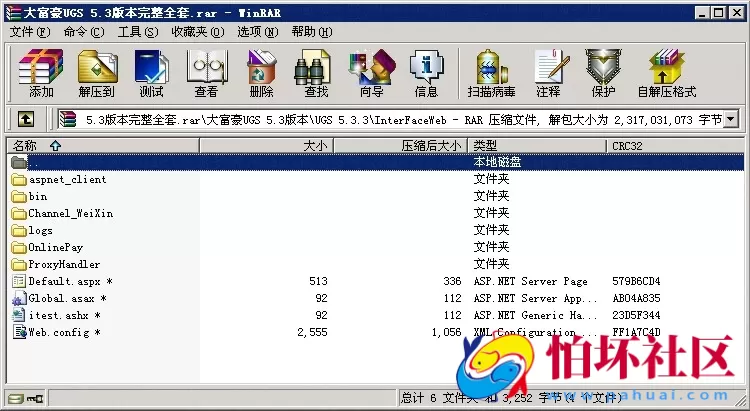Click the bin folder icon
The width and height of the screenshot is (750, 411).
pos(19,196)
